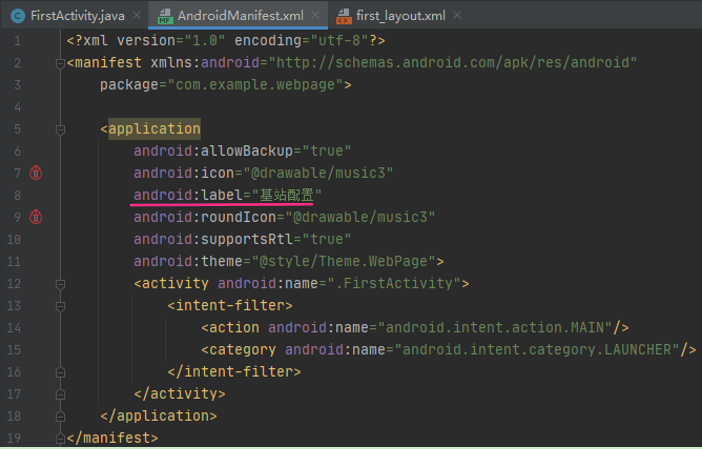Click fold end marker on line 16
The width and height of the screenshot is (702, 449).
coord(60,372)
